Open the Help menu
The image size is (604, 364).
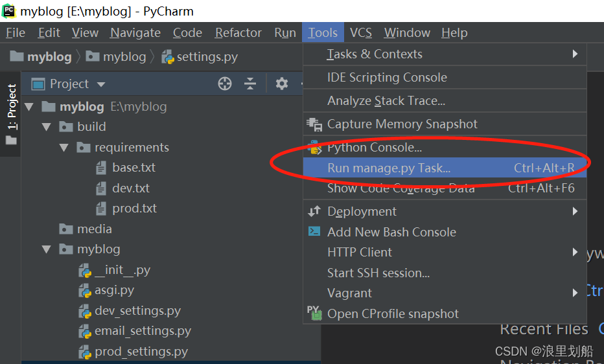pos(454,32)
